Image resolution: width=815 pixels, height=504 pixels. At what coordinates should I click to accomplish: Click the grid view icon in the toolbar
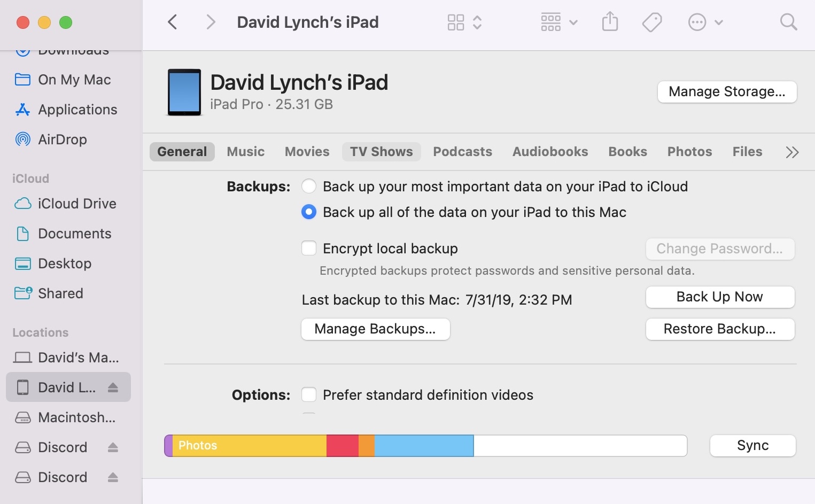[456, 22]
